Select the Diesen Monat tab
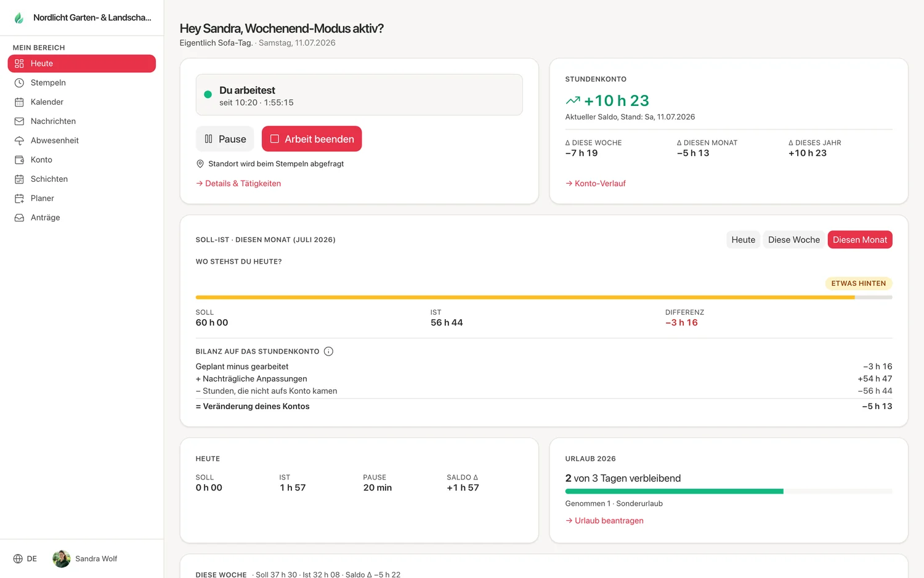 click(860, 240)
